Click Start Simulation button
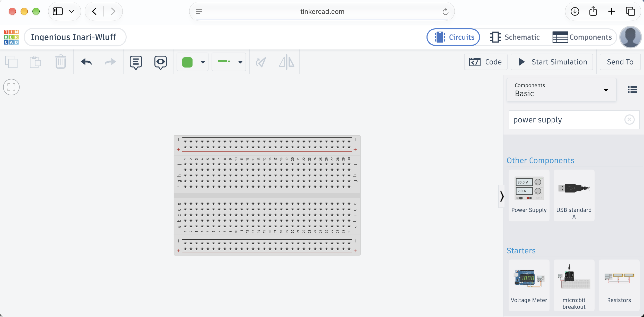 tap(552, 62)
